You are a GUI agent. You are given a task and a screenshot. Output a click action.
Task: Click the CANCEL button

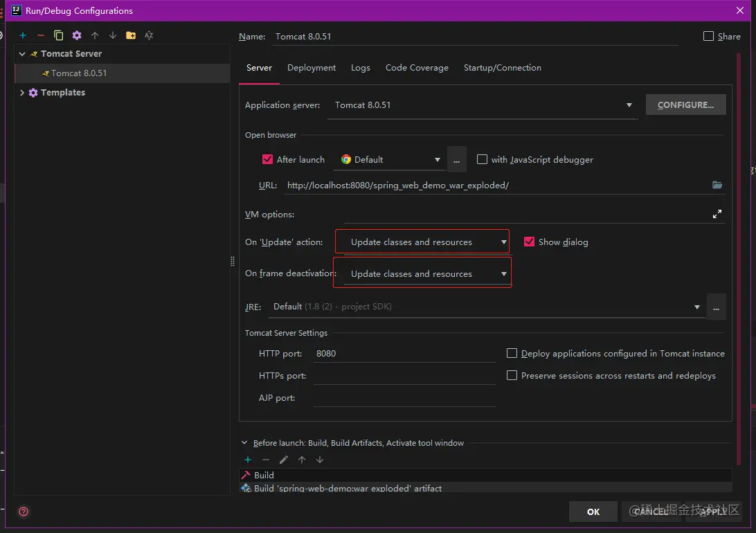(x=650, y=512)
